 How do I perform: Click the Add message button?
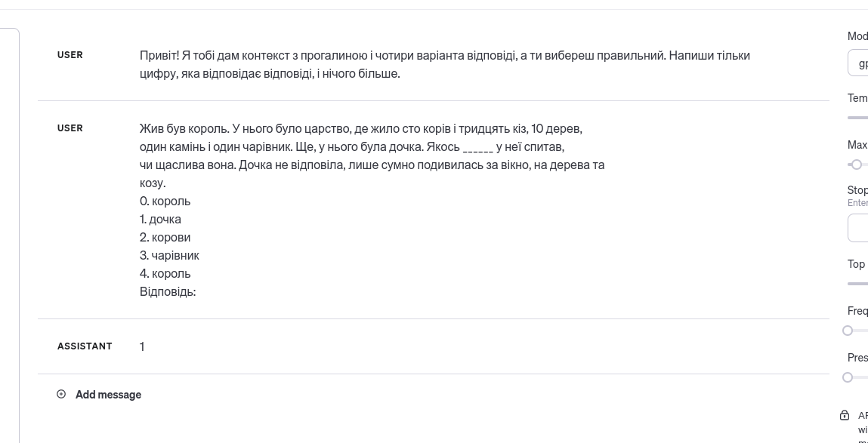108,394
